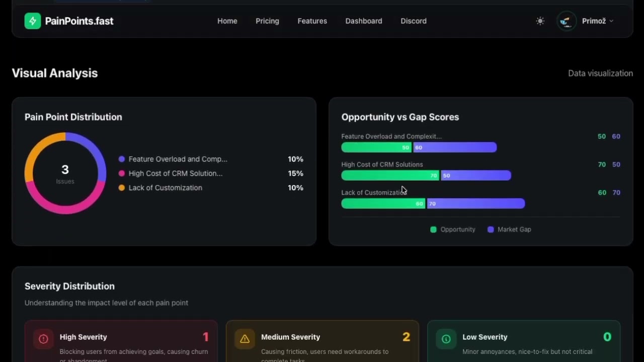
Task: Click the green Lack of Customization opportunity bar
Action: [x=383, y=204]
